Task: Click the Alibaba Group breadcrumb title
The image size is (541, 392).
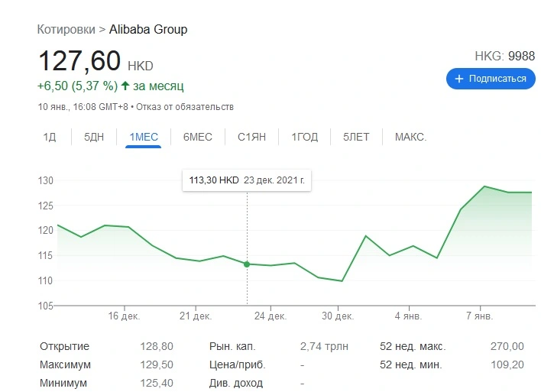Action: coord(148,29)
